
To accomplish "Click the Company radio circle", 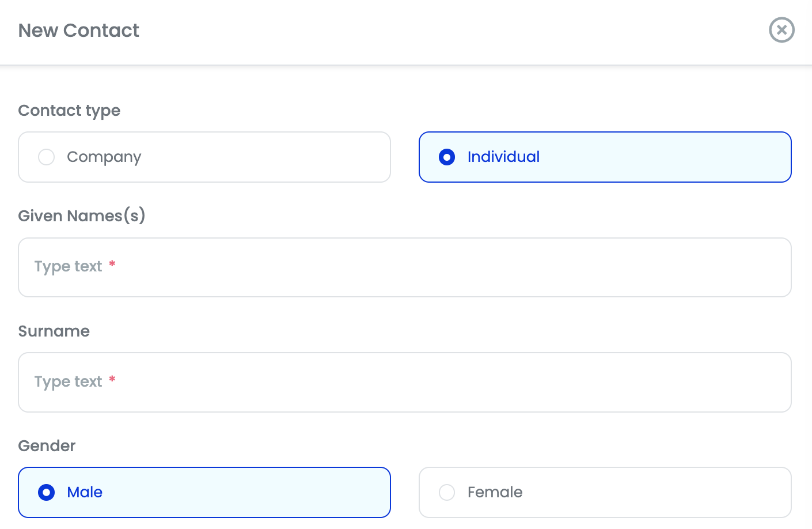I will point(46,157).
